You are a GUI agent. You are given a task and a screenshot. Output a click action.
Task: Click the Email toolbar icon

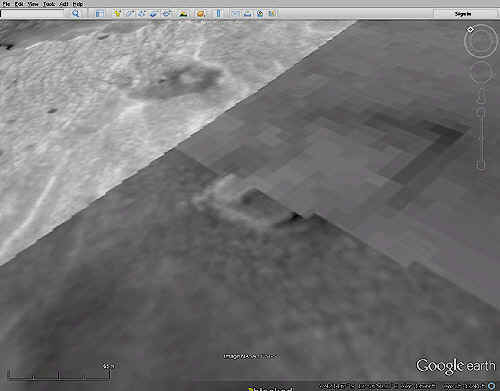236,13
